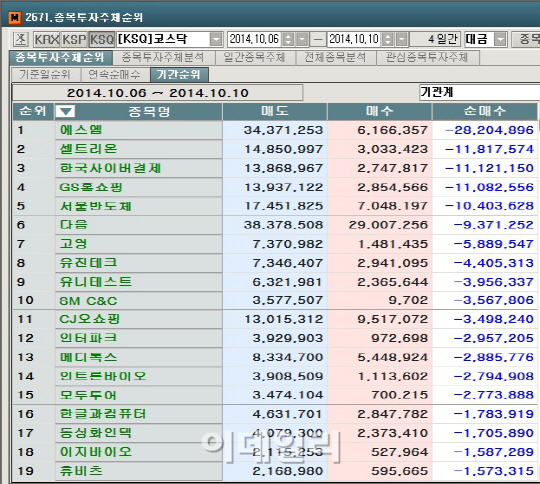Click 휴비츠 net value -1,573,315
This screenshot has height=484, width=540.
(494, 471)
